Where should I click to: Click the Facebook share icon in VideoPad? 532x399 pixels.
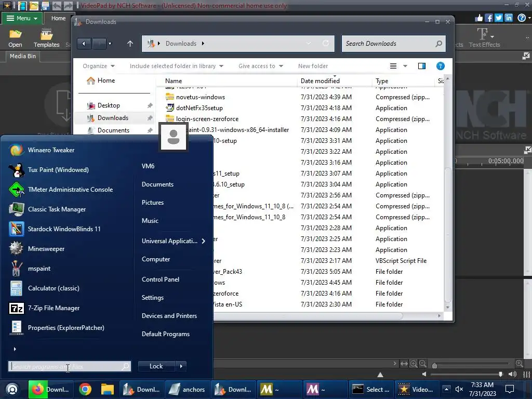488,18
